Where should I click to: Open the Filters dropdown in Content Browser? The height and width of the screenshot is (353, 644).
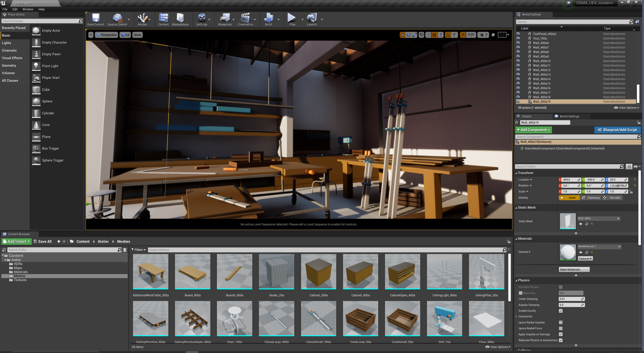click(x=139, y=250)
